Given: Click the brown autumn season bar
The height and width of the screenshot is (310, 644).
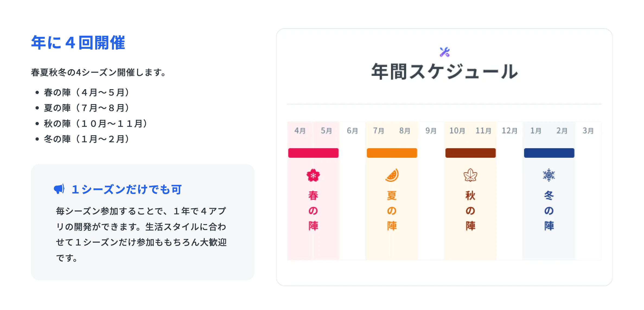Looking at the screenshot, I should (x=470, y=153).
